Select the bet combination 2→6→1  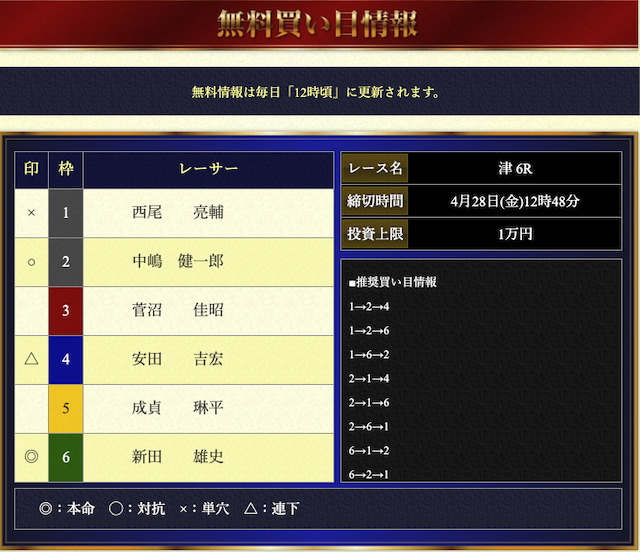pos(369,427)
